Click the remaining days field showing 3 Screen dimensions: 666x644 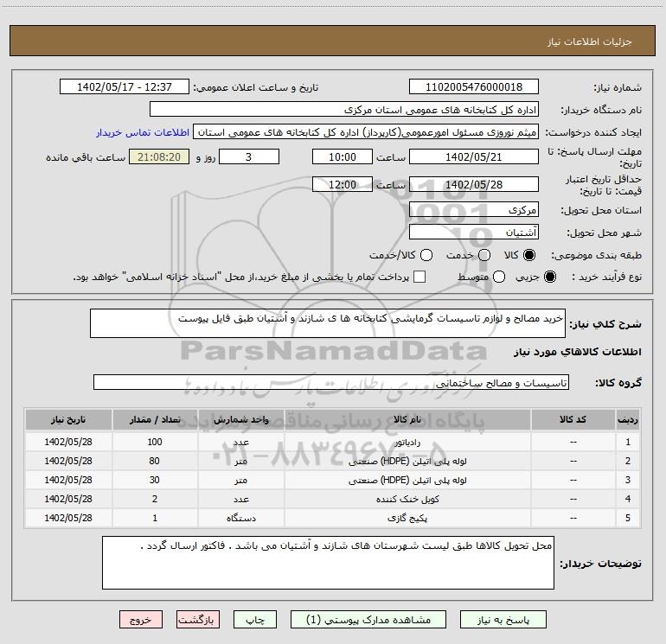(249, 156)
